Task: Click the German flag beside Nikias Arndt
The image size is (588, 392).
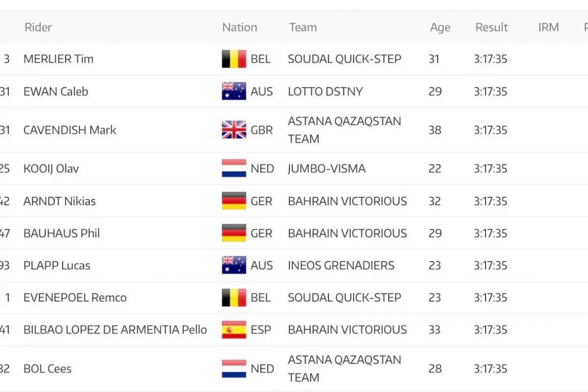Action: (234, 201)
